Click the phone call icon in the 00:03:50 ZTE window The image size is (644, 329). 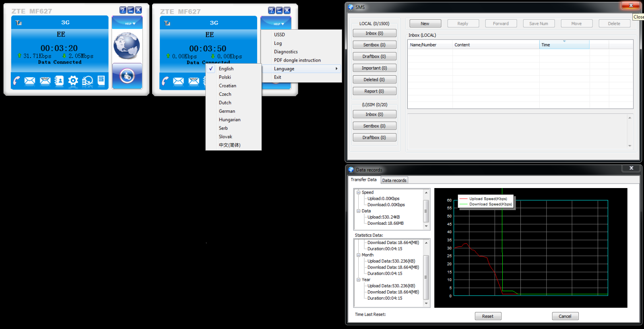165,81
